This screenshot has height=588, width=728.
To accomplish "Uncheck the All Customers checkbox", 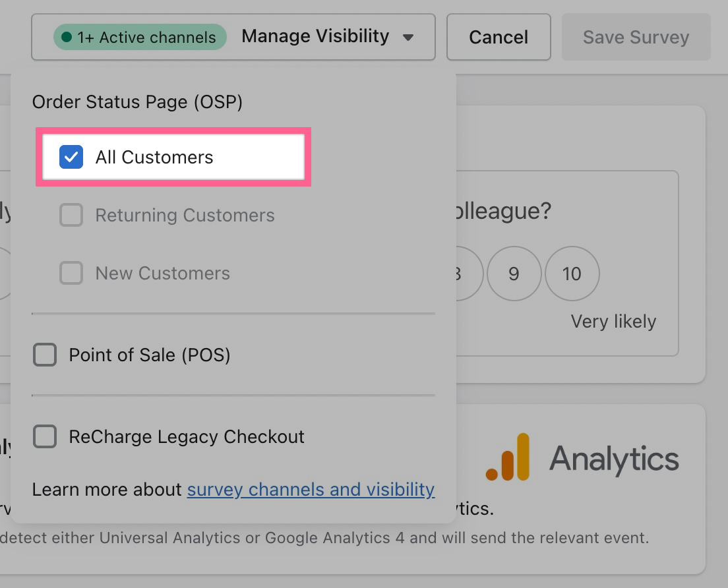I will pos(71,158).
